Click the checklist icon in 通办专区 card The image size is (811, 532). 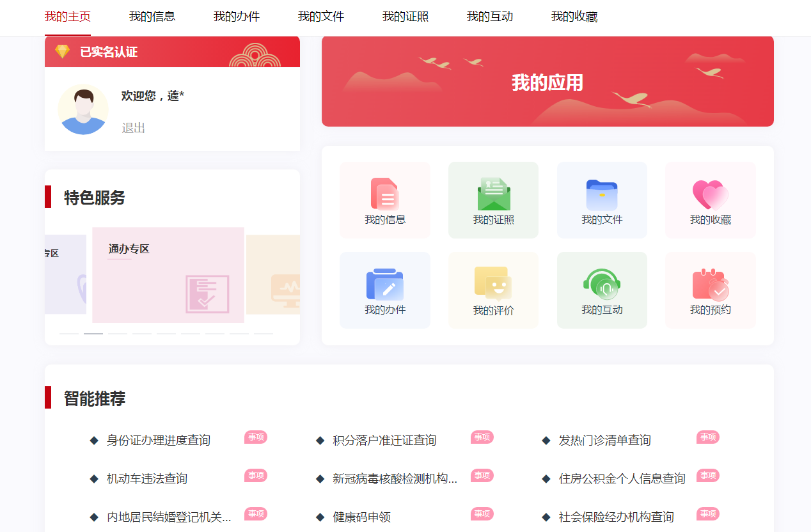[207, 294]
